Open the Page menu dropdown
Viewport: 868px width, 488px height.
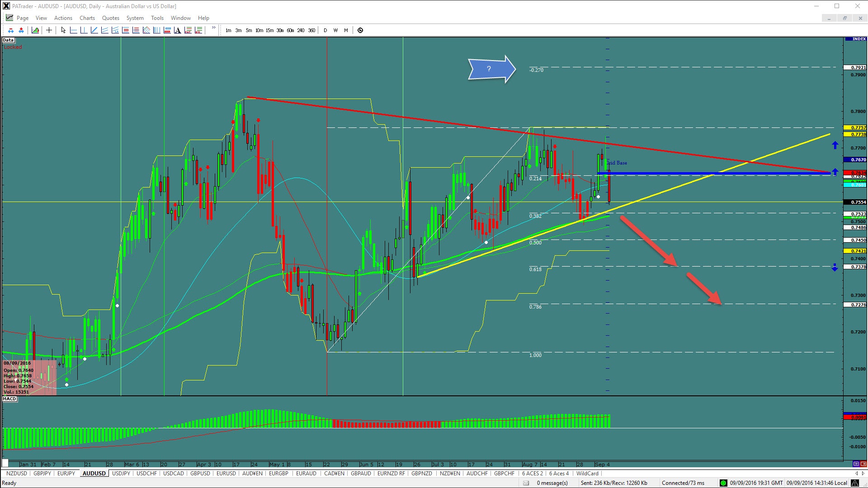pos(22,18)
